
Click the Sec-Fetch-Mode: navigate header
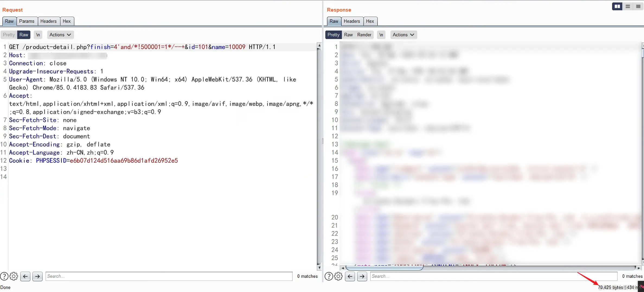(50, 128)
